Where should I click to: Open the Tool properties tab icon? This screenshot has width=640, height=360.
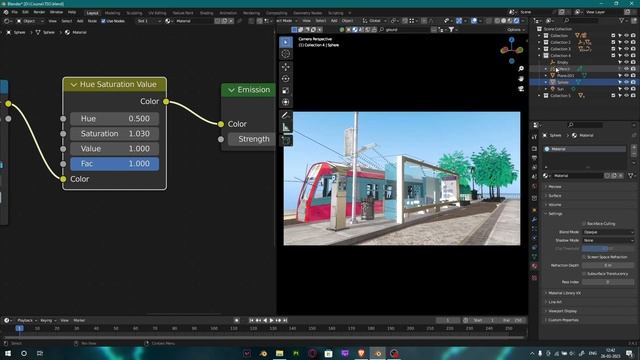pos(534,137)
